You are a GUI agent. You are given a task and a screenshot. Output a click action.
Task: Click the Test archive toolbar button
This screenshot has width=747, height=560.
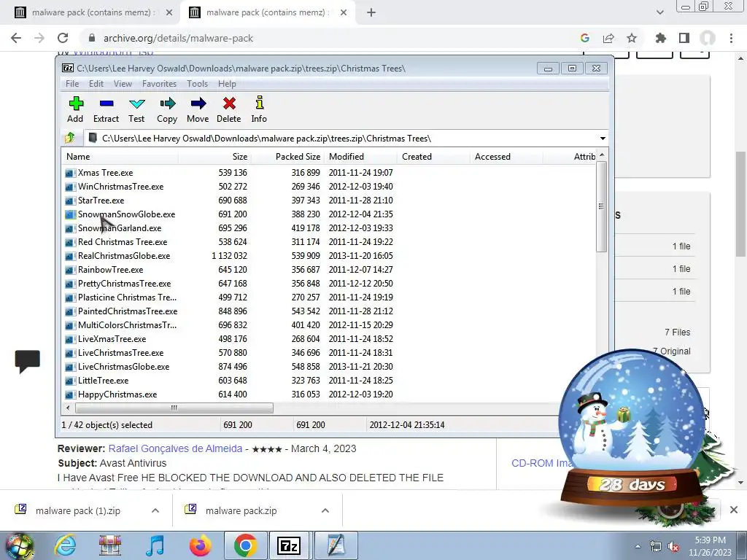[x=136, y=110]
